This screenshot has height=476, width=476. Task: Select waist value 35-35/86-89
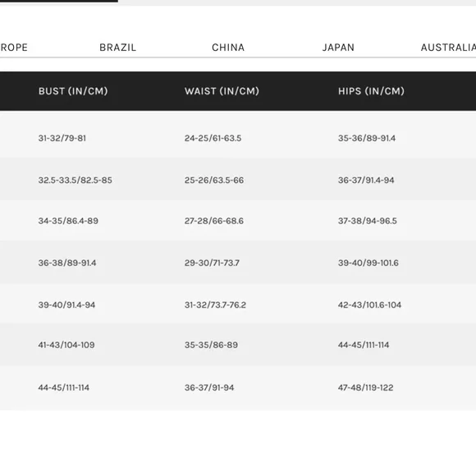pos(211,345)
